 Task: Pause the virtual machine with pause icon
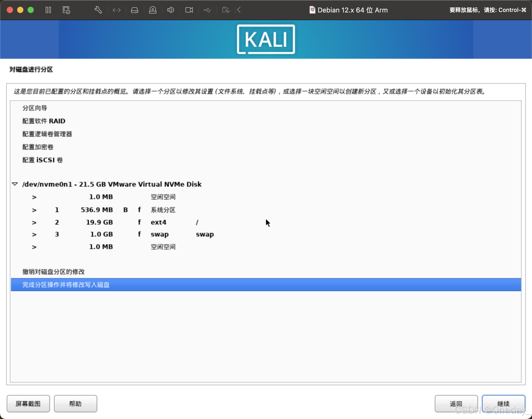click(x=48, y=10)
